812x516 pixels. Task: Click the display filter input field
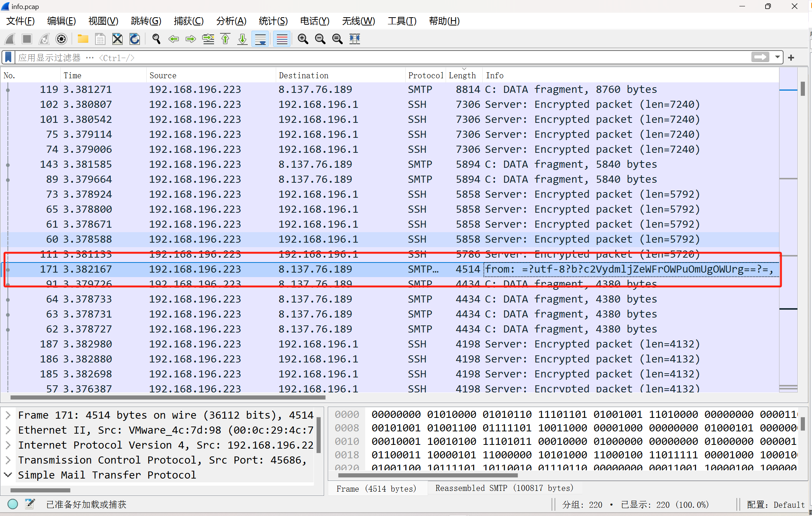pyautogui.click(x=382, y=58)
